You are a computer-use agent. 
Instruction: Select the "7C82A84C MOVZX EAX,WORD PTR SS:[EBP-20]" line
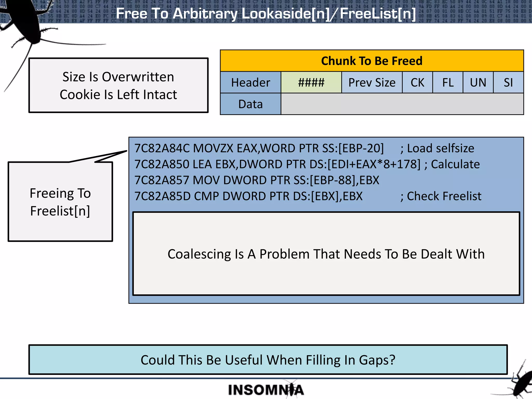[x=259, y=148]
